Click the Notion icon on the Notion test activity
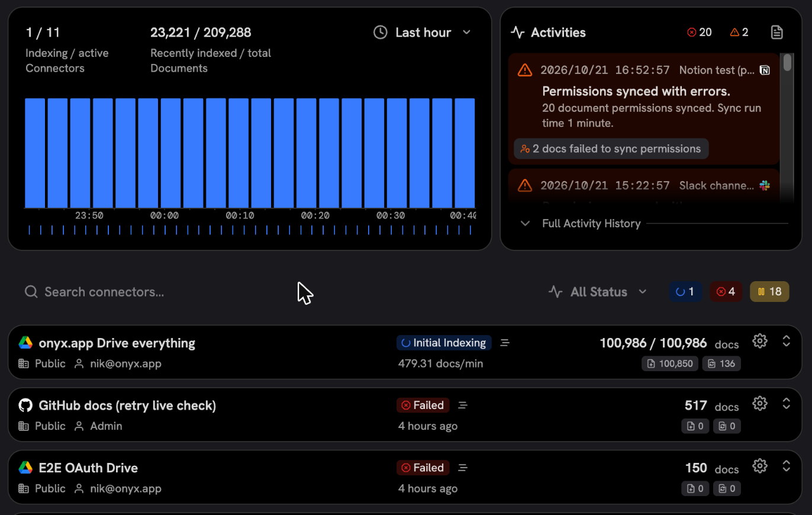The width and height of the screenshot is (812, 515). tap(765, 70)
